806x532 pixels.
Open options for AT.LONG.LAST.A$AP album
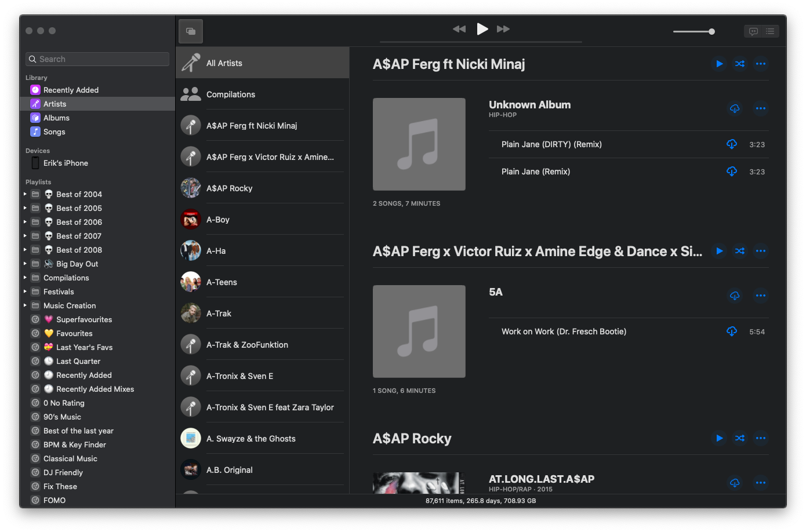pos(761,483)
